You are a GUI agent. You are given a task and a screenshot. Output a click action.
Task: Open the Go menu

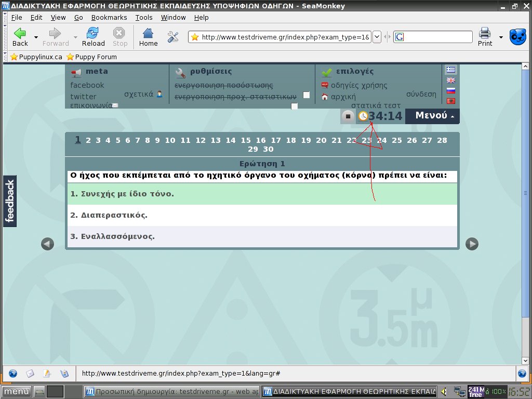[78, 17]
